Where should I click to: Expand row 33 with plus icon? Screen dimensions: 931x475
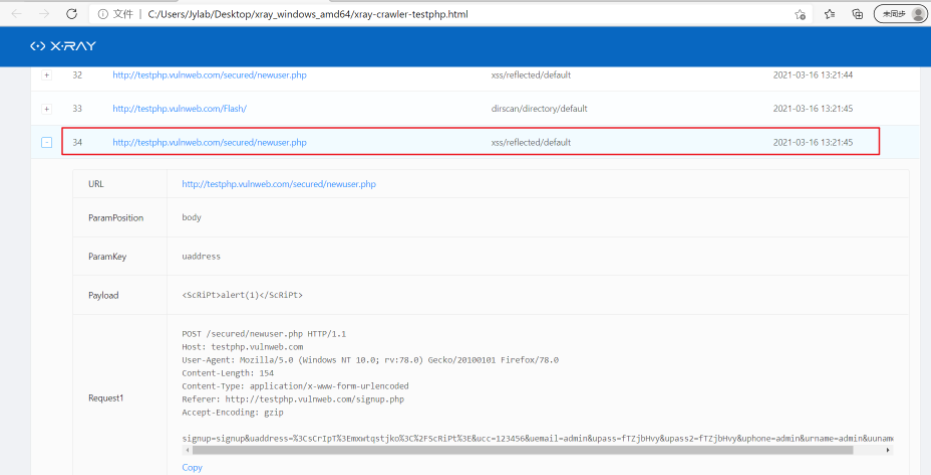46,109
